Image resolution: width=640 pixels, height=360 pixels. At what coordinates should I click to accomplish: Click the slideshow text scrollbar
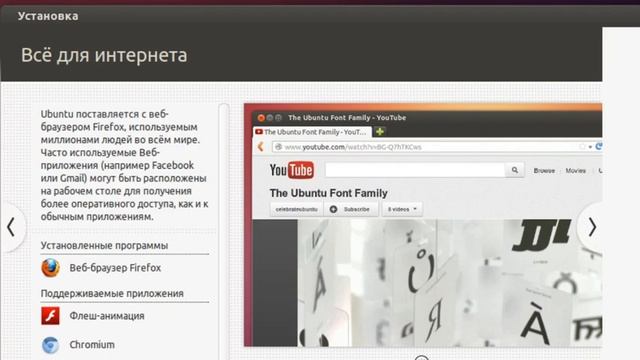(224, 231)
